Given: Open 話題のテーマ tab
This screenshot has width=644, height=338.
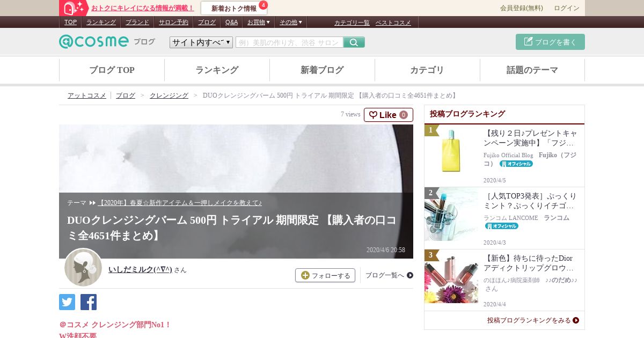Looking at the screenshot, I should pyautogui.click(x=532, y=70).
